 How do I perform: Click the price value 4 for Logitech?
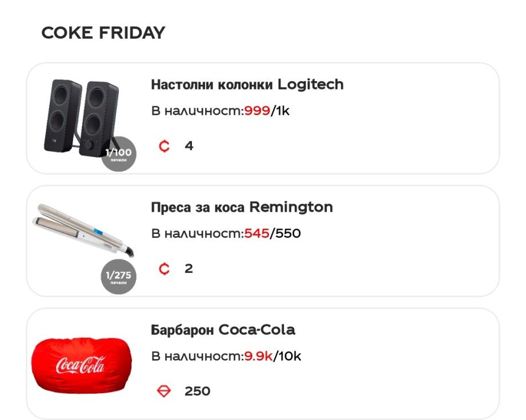pos(189,146)
